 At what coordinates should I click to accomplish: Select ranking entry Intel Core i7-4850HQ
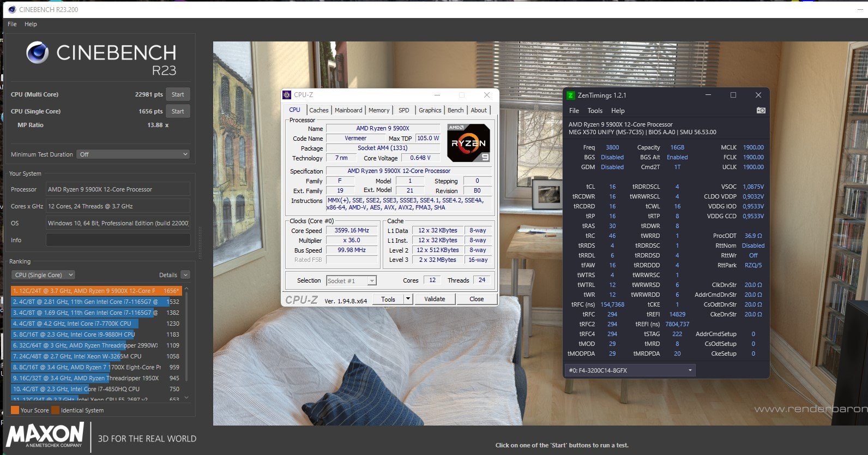click(96, 389)
